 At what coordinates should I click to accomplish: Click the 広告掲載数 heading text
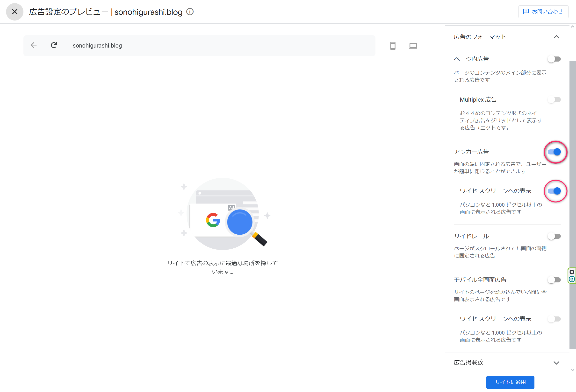(468, 362)
